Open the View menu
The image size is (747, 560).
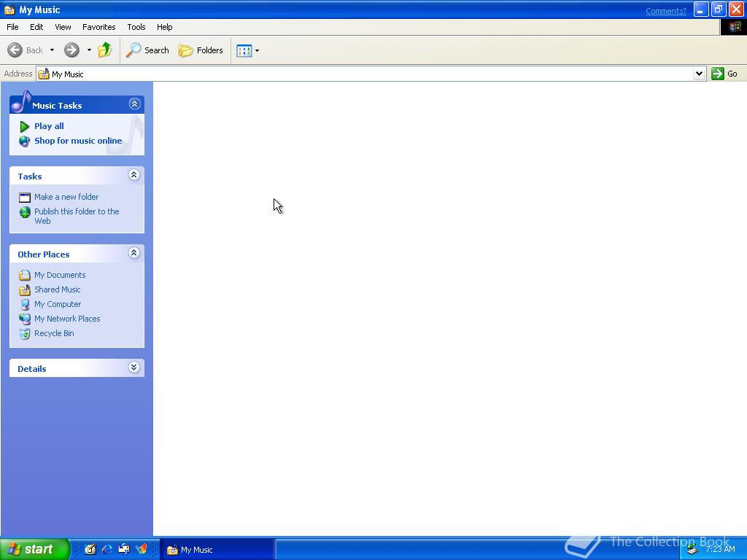coord(63,27)
